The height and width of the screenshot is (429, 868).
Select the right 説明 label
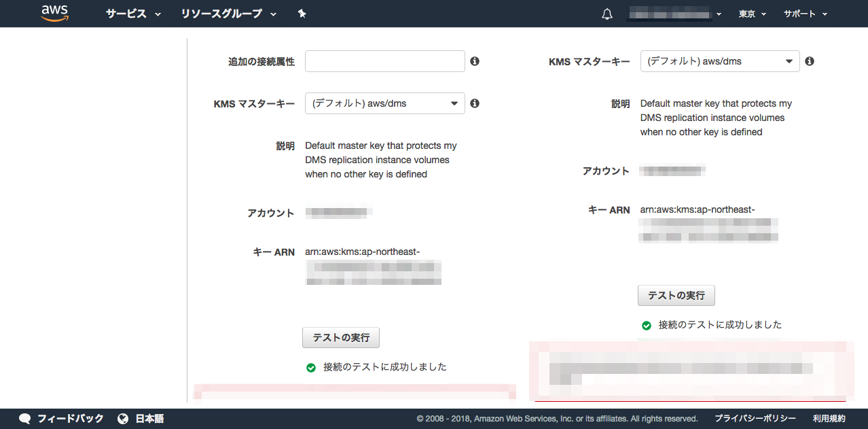click(x=621, y=104)
